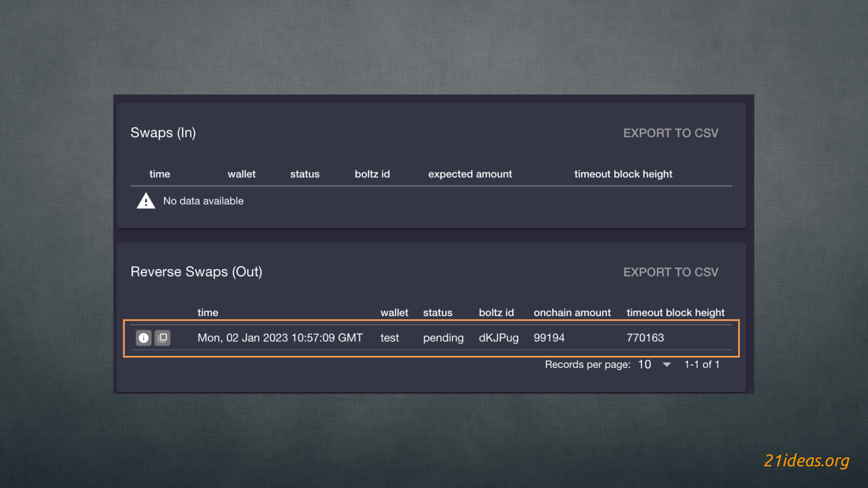Open the 21ideas.org link in the corner
The height and width of the screenshot is (488, 868).
tap(806, 460)
